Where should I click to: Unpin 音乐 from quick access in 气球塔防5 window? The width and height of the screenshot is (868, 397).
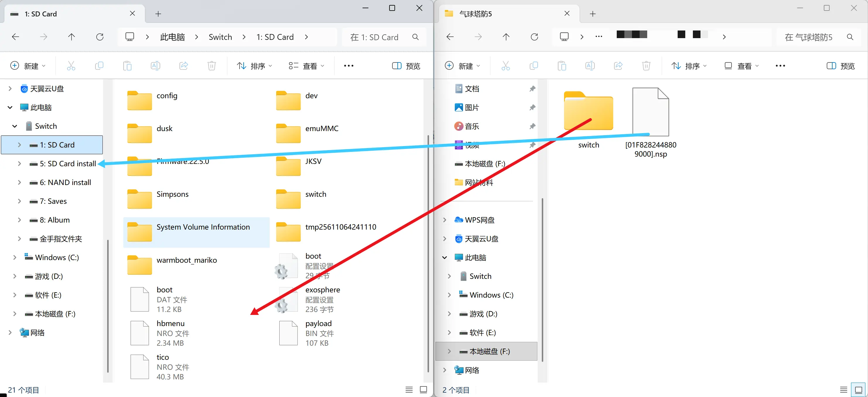532,126
